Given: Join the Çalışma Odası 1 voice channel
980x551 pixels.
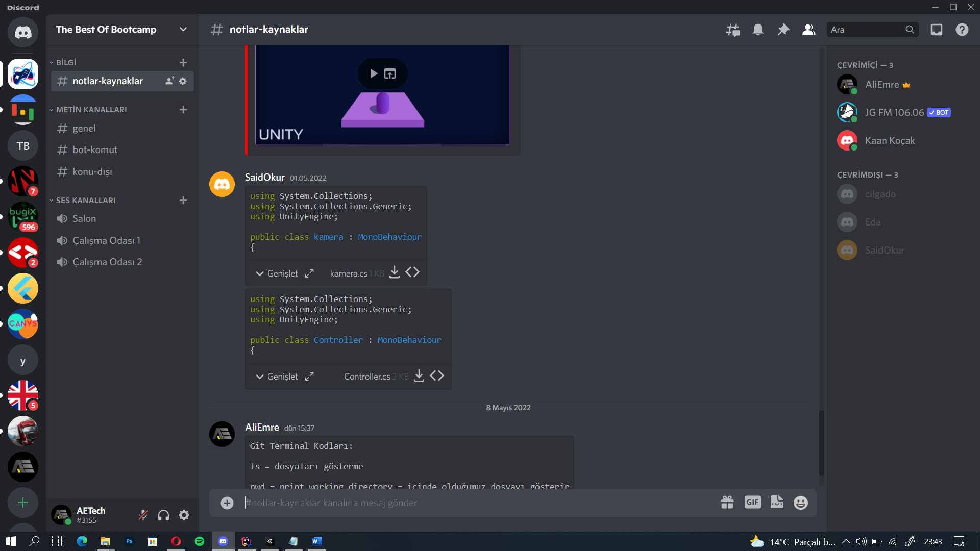Looking at the screenshot, I should [x=106, y=240].
